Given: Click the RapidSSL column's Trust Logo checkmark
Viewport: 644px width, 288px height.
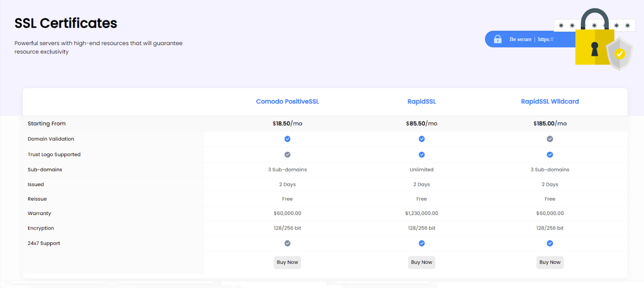Looking at the screenshot, I should pos(421,155).
